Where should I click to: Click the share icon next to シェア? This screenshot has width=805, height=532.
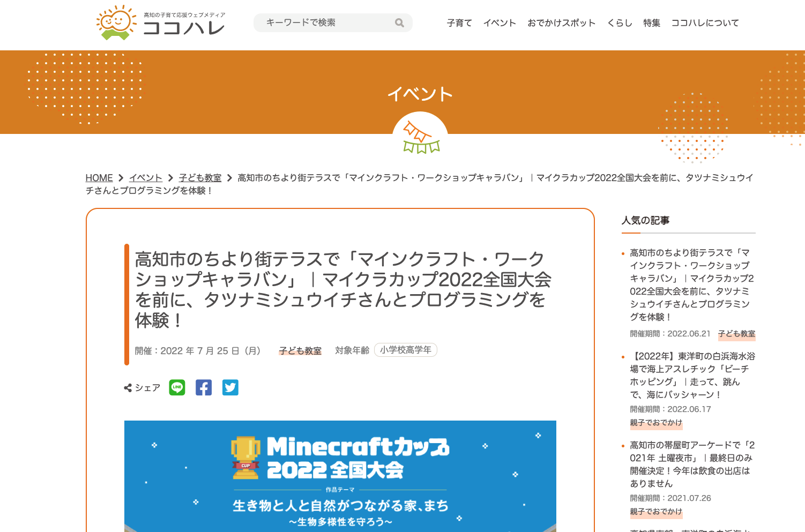coord(128,387)
